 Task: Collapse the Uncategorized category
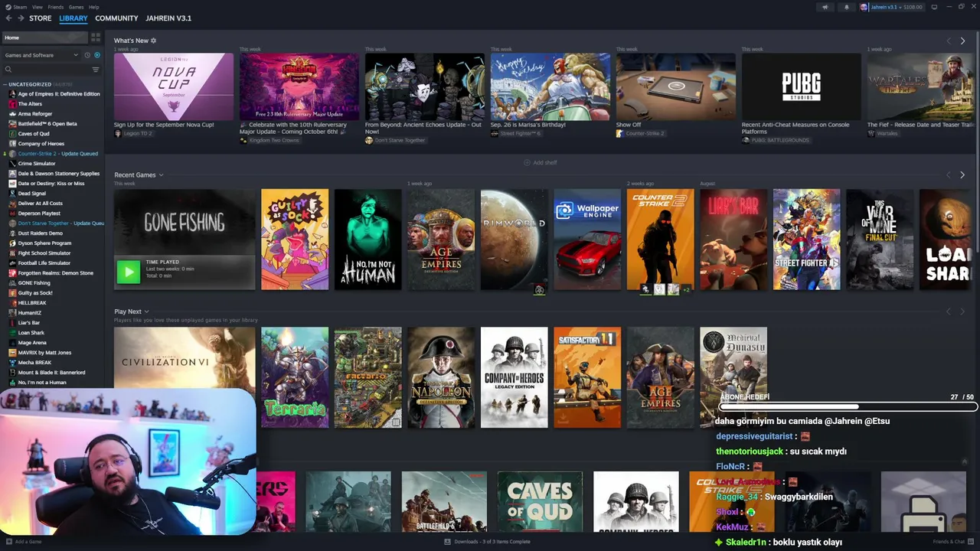point(5,84)
